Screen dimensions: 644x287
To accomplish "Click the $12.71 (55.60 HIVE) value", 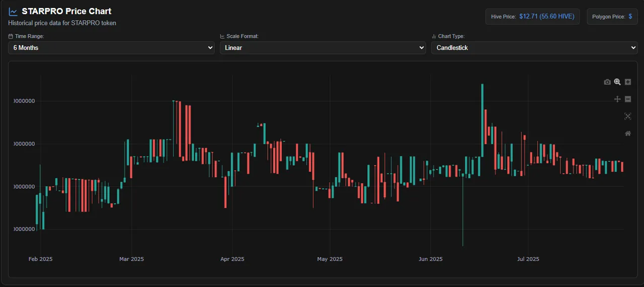I will point(546,17).
